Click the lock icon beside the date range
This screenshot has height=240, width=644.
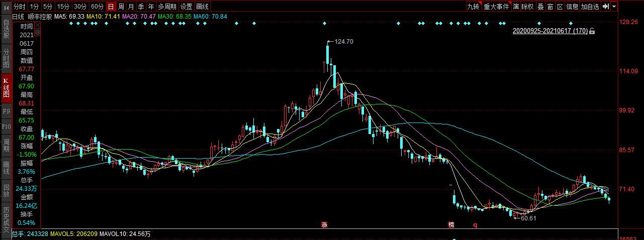(x=592, y=31)
